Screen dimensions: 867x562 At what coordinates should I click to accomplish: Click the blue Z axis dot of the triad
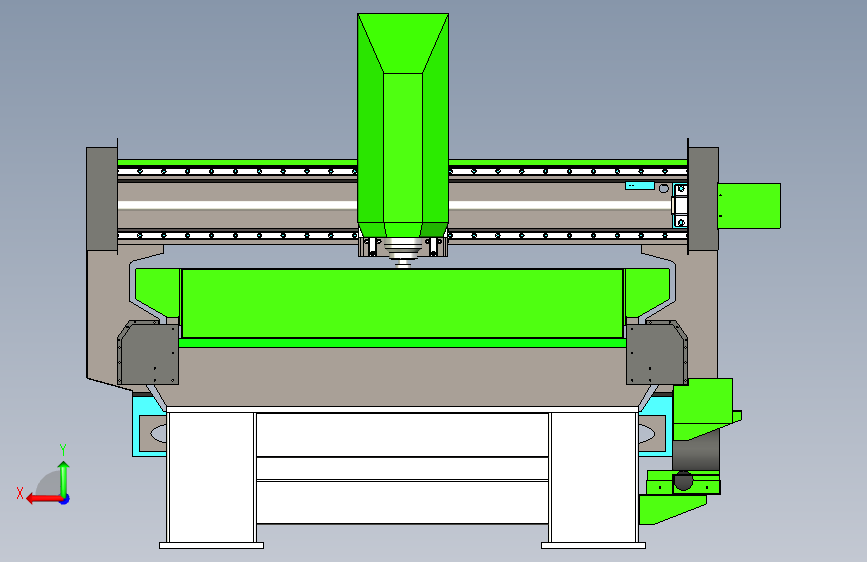coord(65,499)
